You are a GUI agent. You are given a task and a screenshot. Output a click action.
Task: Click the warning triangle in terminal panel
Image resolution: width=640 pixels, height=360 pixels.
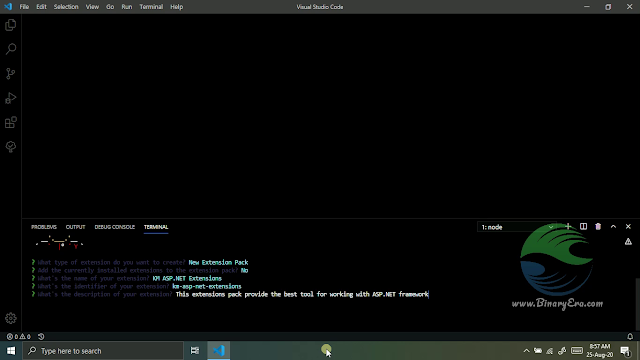click(628, 242)
